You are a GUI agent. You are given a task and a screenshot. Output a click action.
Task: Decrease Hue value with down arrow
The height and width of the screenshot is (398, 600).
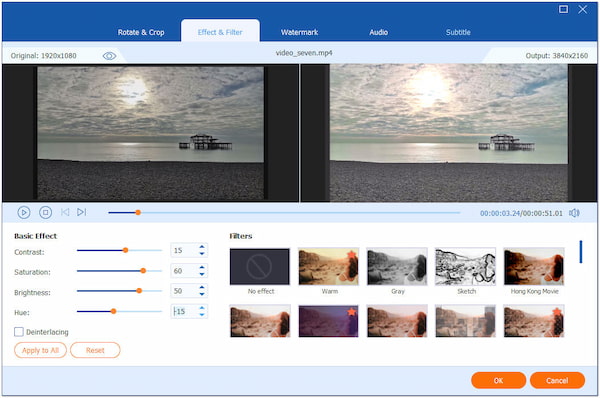click(202, 314)
